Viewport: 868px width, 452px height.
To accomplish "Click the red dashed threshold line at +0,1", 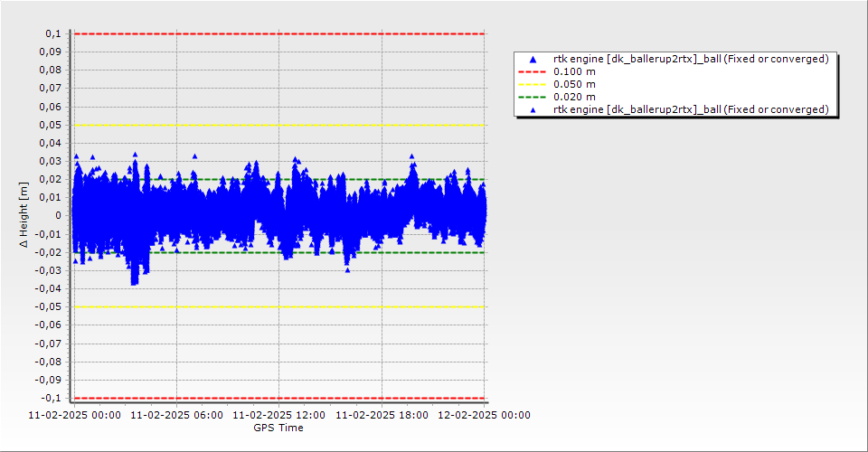I will (x=279, y=33).
